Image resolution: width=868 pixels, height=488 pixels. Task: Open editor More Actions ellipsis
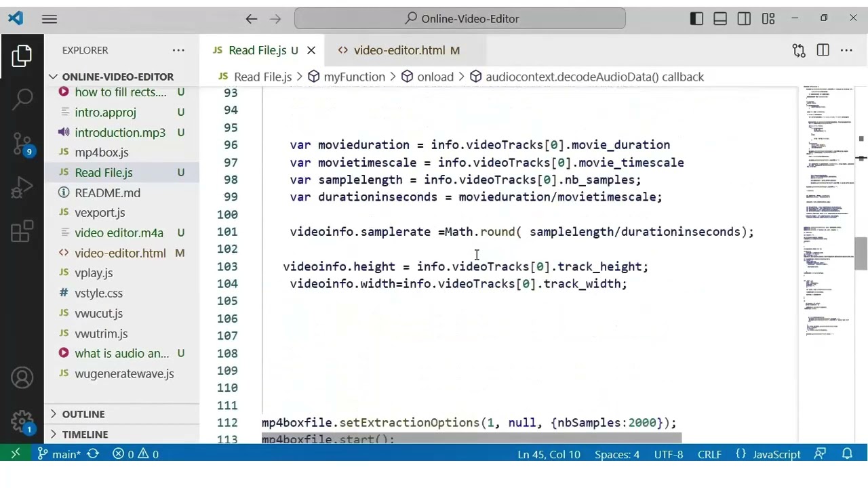pyautogui.click(x=846, y=50)
